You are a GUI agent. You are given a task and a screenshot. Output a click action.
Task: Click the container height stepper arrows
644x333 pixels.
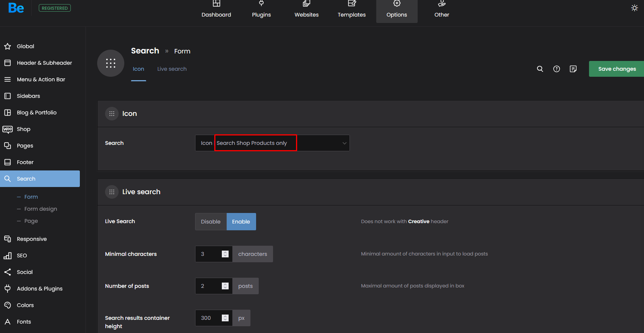point(225,318)
